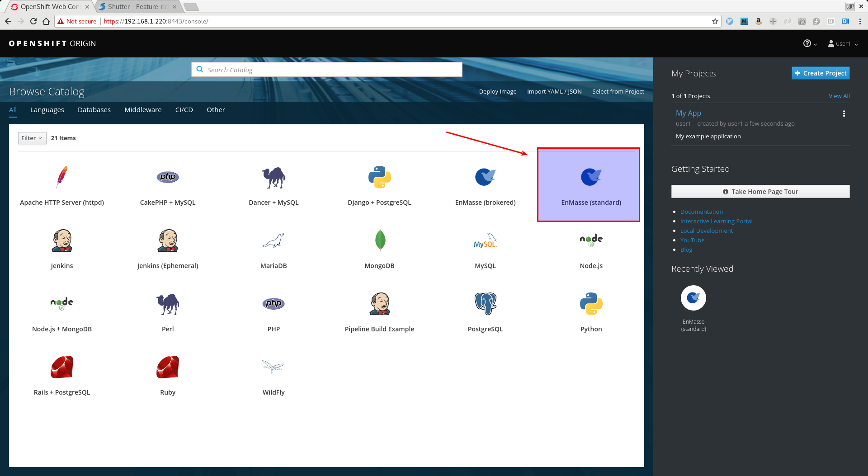Open Chrome three-dot menu
The height and width of the screenshot is (476, 868).
point(860,21)
